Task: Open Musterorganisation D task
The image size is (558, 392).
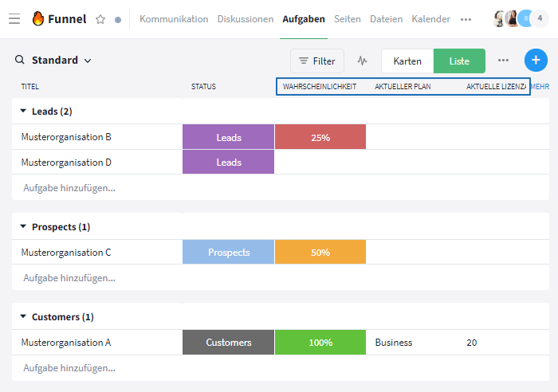Action: [66, 163]
